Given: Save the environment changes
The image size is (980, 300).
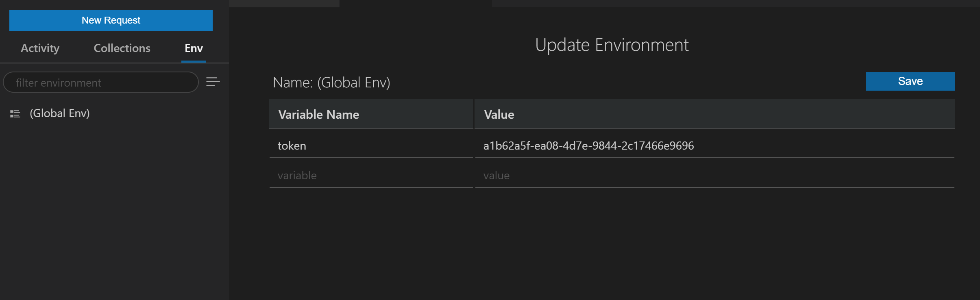Looking at the screenshot, I should click(x=910, y=81).
